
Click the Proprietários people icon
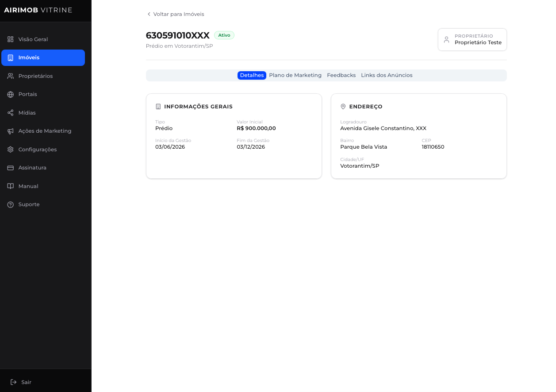point(11,76)
